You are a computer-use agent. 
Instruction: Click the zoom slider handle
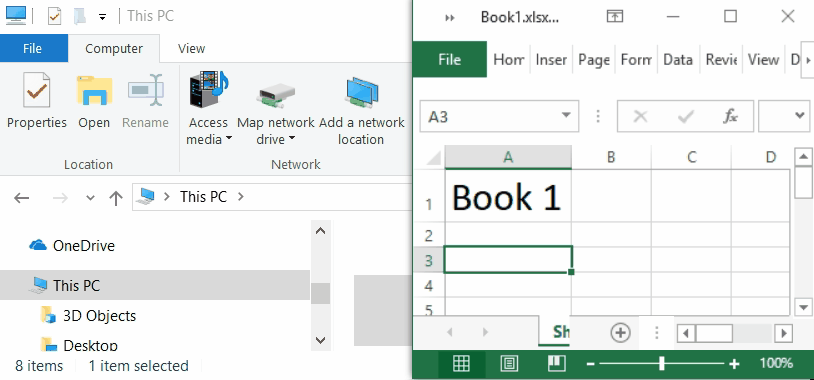661,364
